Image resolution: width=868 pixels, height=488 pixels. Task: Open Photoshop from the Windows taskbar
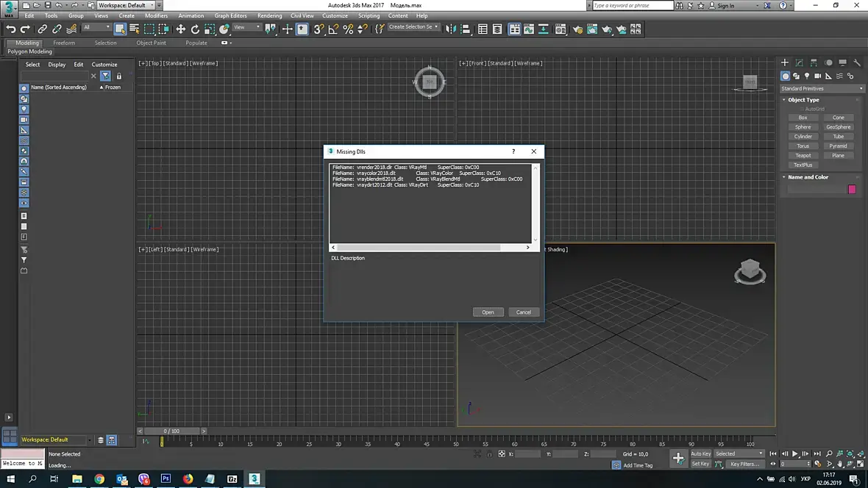tap(166, 478)
